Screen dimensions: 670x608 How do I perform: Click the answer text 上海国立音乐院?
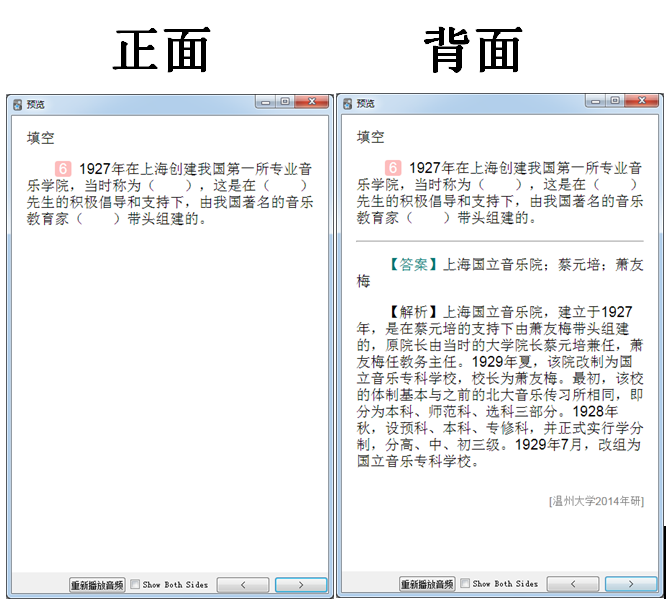(x=493, y=265)
